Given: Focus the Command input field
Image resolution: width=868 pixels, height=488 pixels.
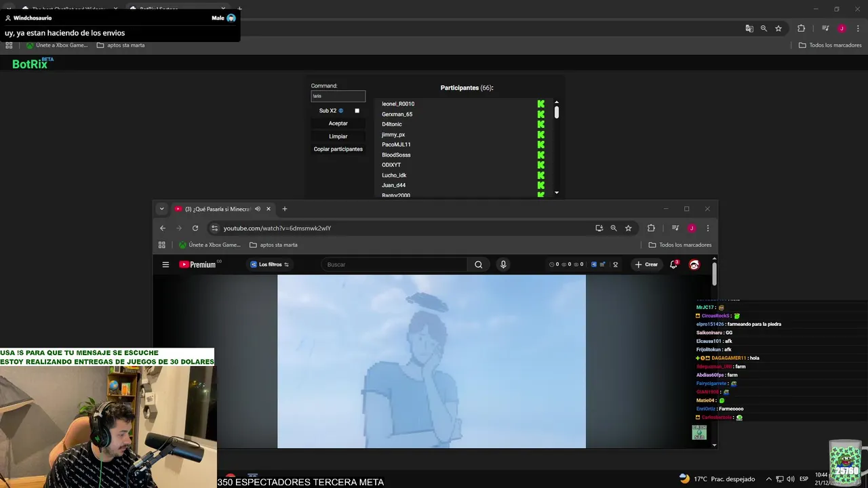Looking at the screenshot, I should 338,96.
